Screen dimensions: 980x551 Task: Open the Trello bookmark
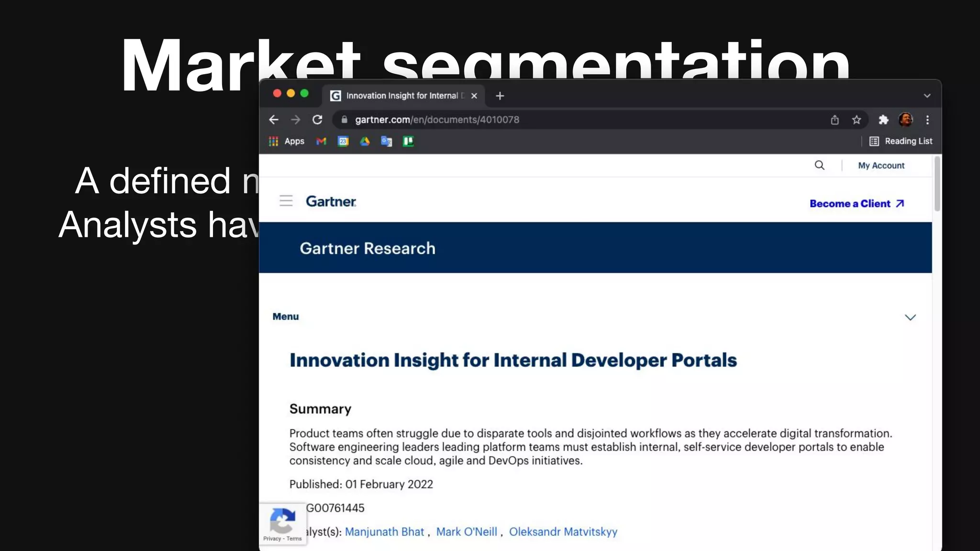tap(408, 141)
